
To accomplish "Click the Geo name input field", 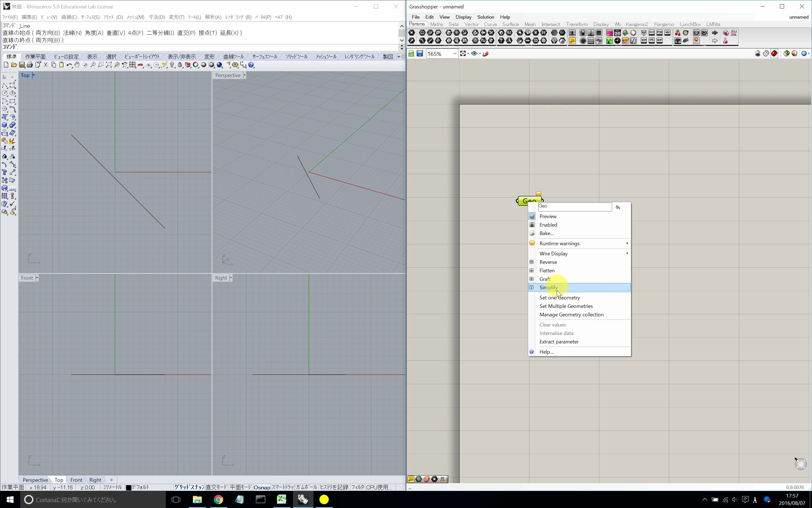I will click(575, 207).
